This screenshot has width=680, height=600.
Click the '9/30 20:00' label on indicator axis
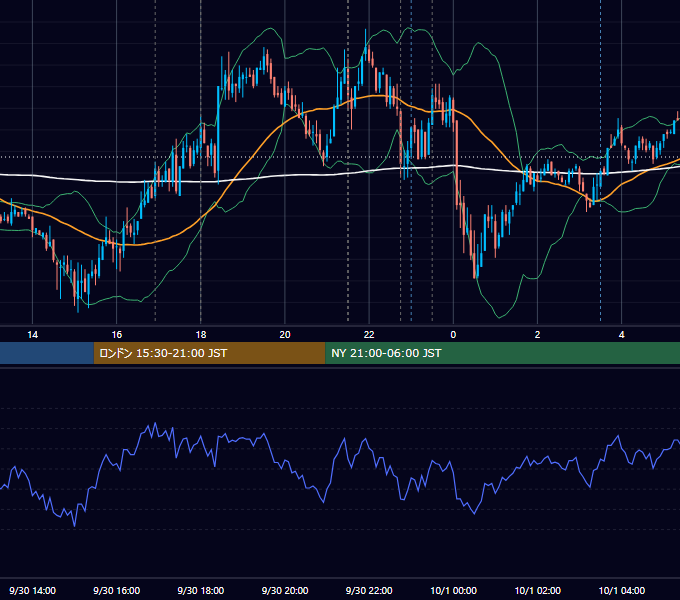(285, 590)
